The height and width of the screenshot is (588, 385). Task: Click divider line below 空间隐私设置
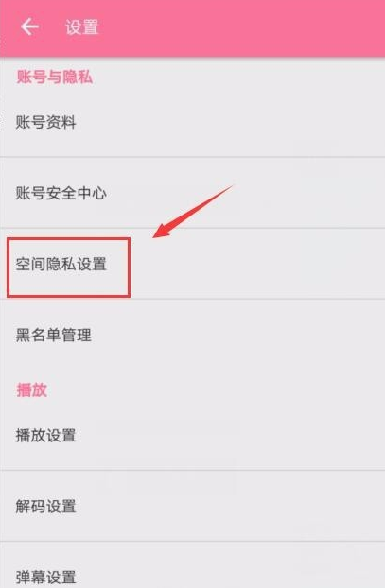pyautogui.click(x=193, y=299)
